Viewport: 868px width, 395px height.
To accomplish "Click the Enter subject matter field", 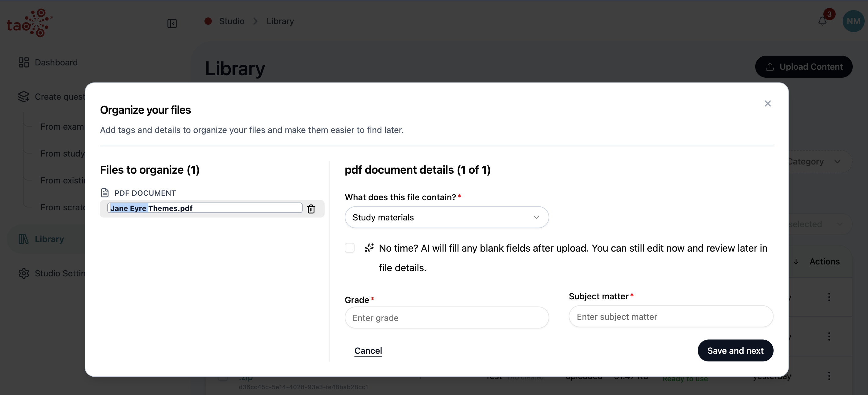I will click(x=671, y=316).
